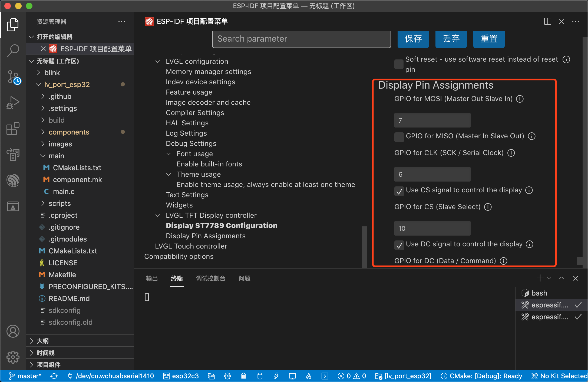This screenshot has height=382, width=588.
Task: Open the ESP-IDF Explorer activity icon
Action: tap(13, 180)
